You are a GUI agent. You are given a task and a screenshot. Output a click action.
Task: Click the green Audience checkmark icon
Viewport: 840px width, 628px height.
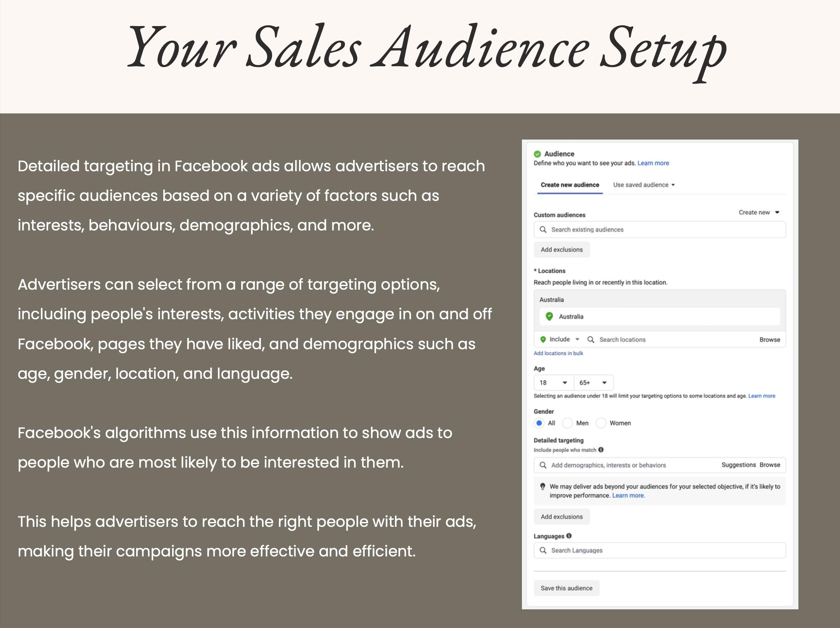point(537,154)
